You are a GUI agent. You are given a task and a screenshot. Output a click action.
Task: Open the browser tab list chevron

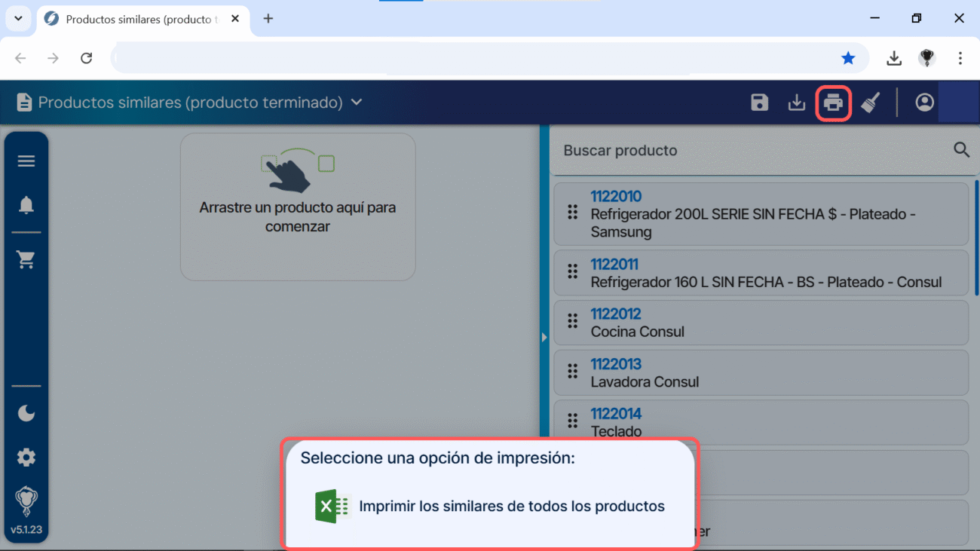(18, 19)
